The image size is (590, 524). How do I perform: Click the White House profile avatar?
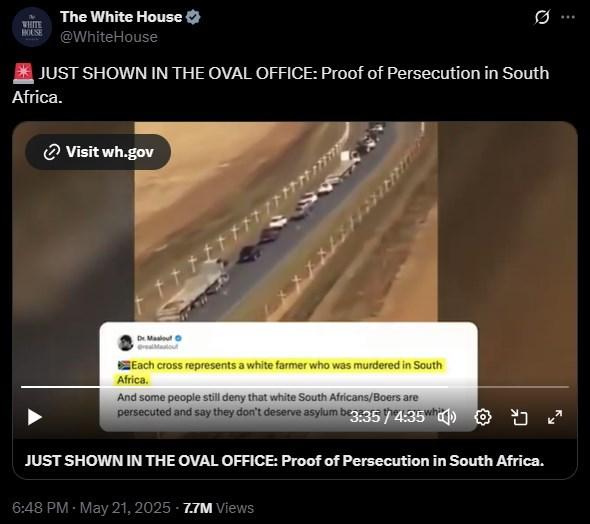(x=32, y=27)
